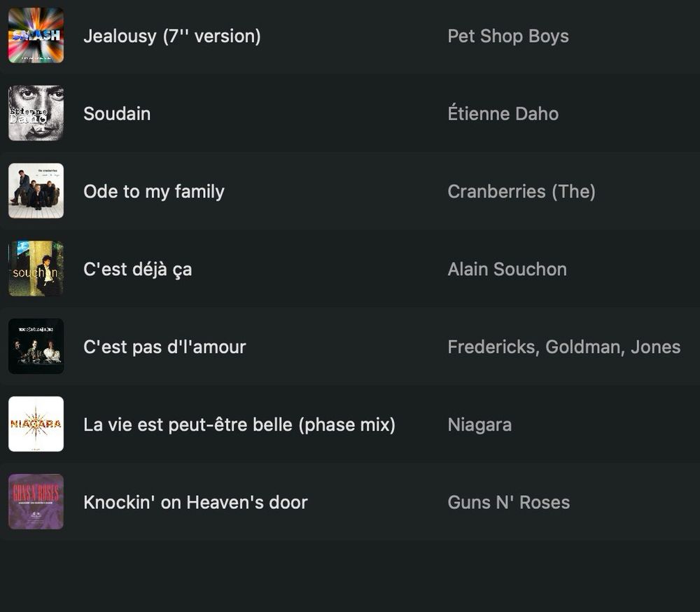Click on the artist Alain Souchon
This screenshot has height=612, width=700.
click(x=507, y=270)
